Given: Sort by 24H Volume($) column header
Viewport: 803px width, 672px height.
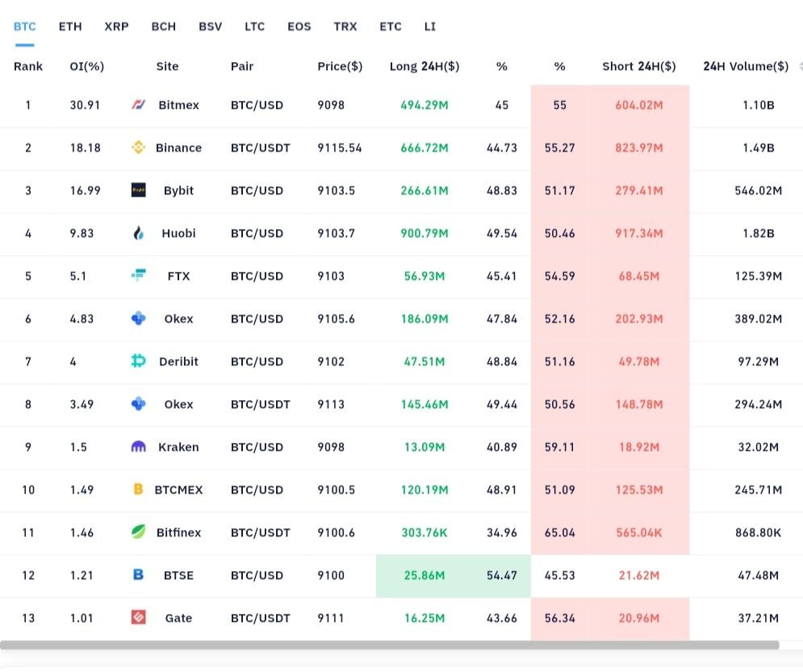Looking at the screenshot, I should [746, 66].
